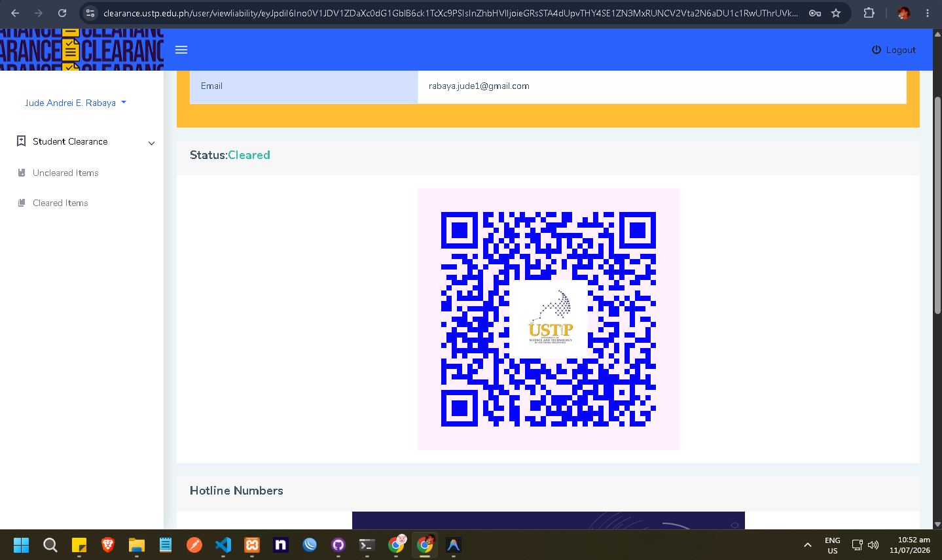This screenshot has width=942, height=560.
Task: Open GitHub Desktop from the taskbar
Action: coord(338,545)
